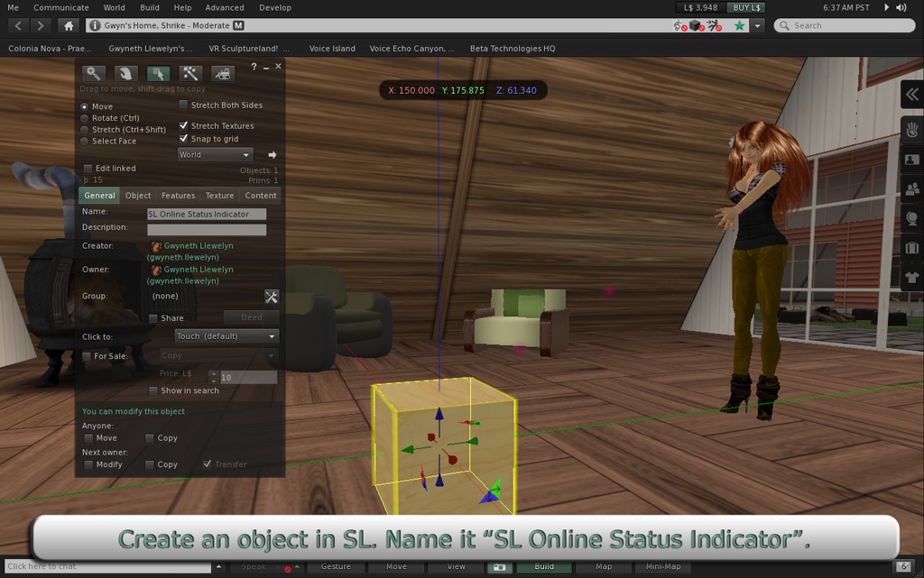
Task: Select the Focus (magnifier) build tool
Action: (x=93, y=73)
